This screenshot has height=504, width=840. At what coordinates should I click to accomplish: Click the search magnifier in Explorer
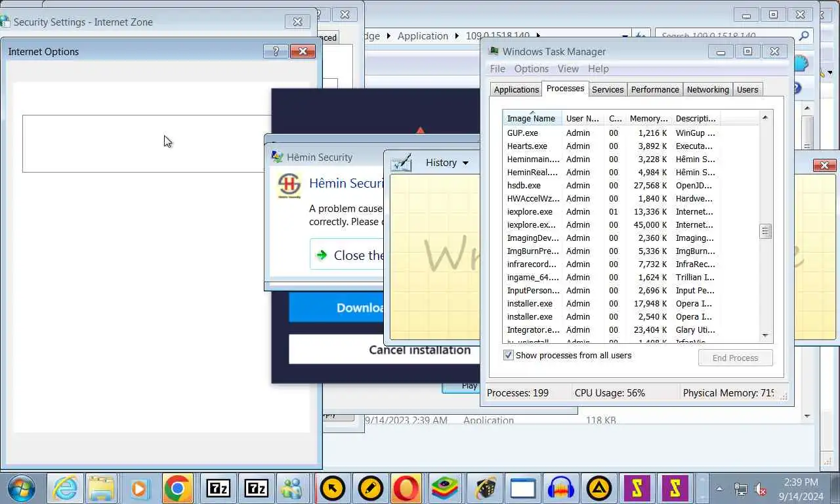click(x=804, y=36)
